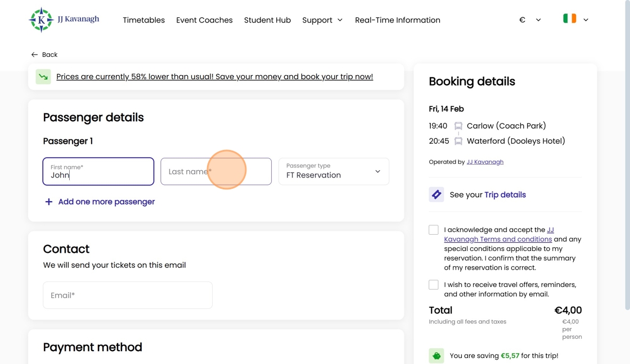Open the Passenger type dropdown
Screen dimensions: 630x364
(334, 171)
